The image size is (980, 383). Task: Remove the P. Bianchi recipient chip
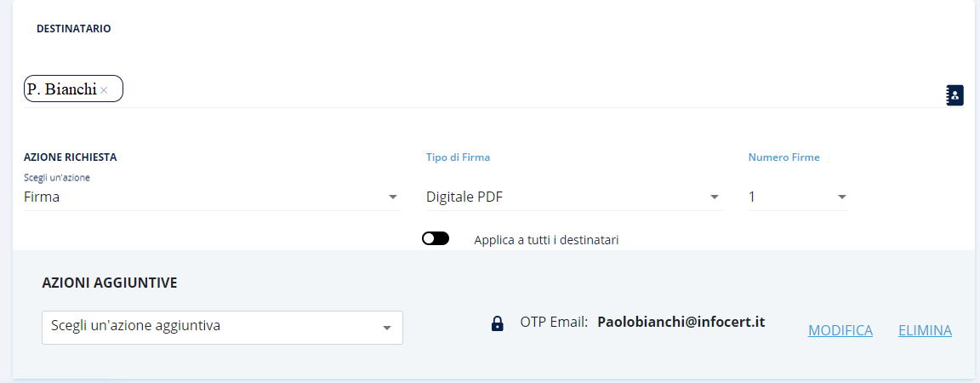point(104,90)
